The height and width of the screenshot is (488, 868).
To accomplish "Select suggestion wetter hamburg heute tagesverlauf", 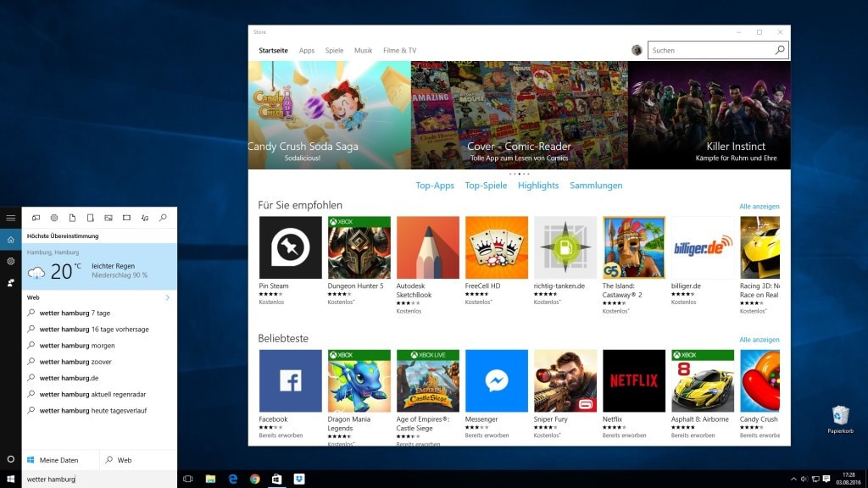I will pos(100,411).
